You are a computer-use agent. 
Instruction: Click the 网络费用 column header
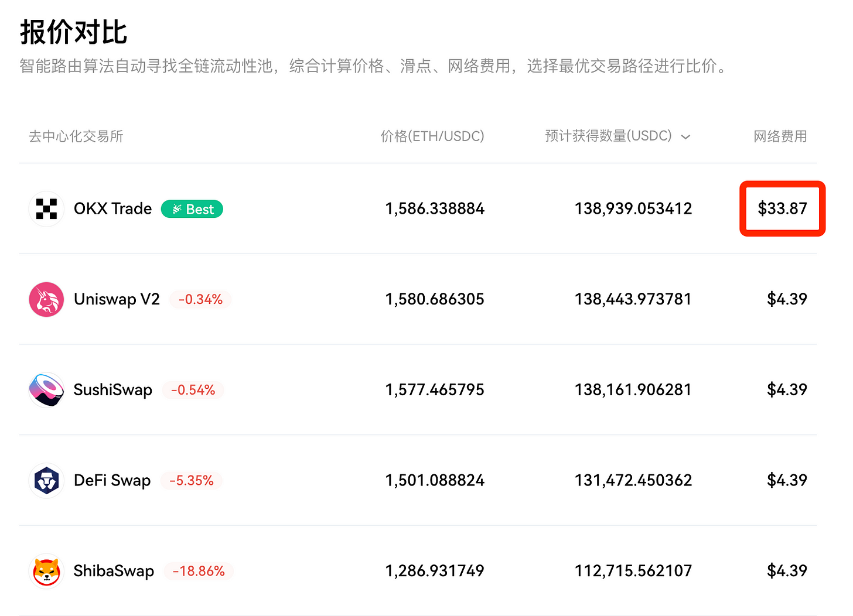tap(780, 136)
